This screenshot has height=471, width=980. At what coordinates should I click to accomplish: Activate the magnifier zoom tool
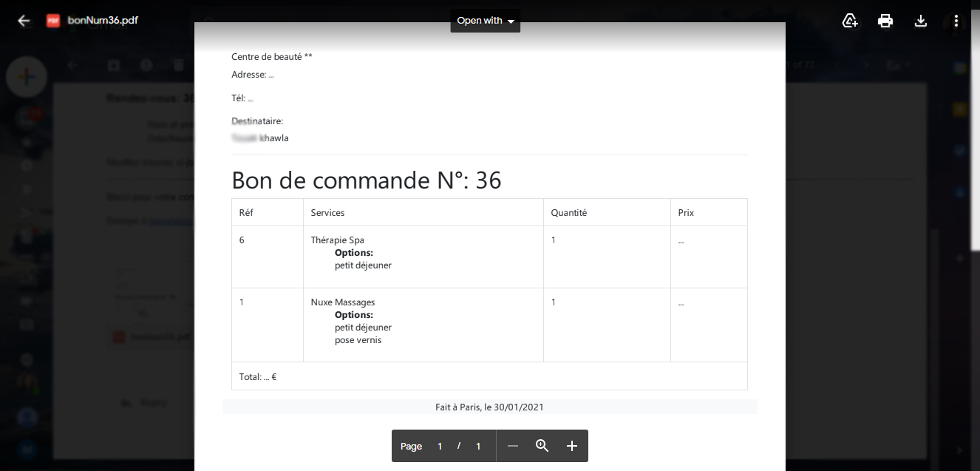(x=542, y=446)
